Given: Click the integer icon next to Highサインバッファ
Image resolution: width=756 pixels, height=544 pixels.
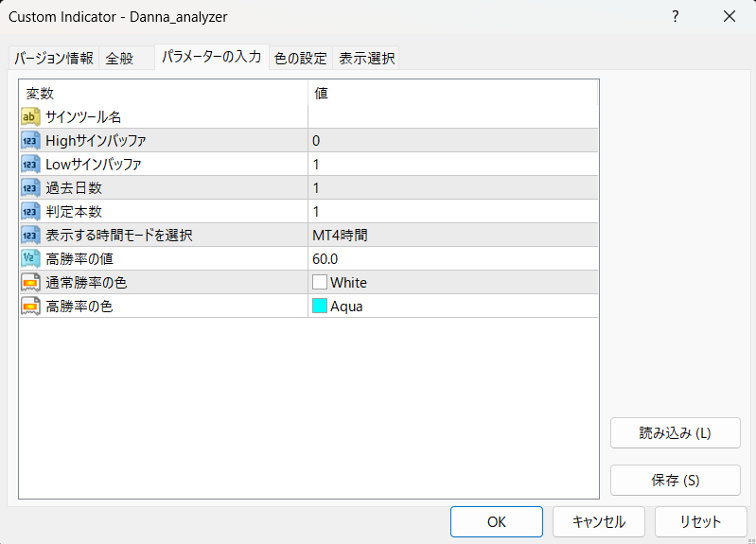Looking at the screenshot, I should point(30,140).
